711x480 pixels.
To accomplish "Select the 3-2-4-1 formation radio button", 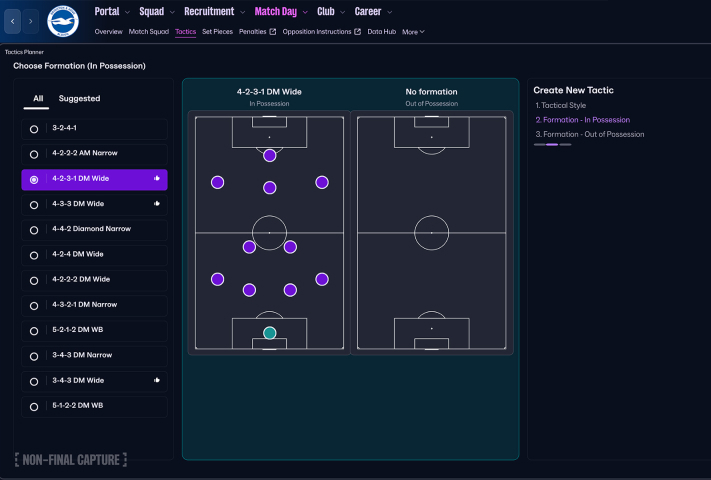I will point(34,129).
